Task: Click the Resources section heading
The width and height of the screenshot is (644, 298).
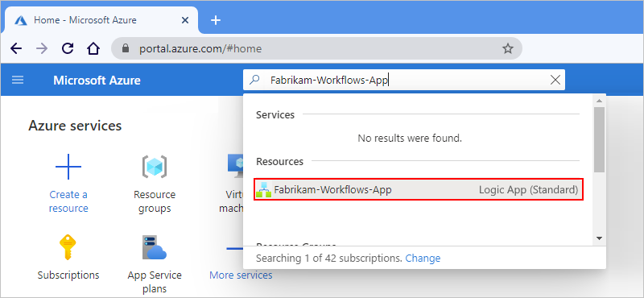Action: 279,162
